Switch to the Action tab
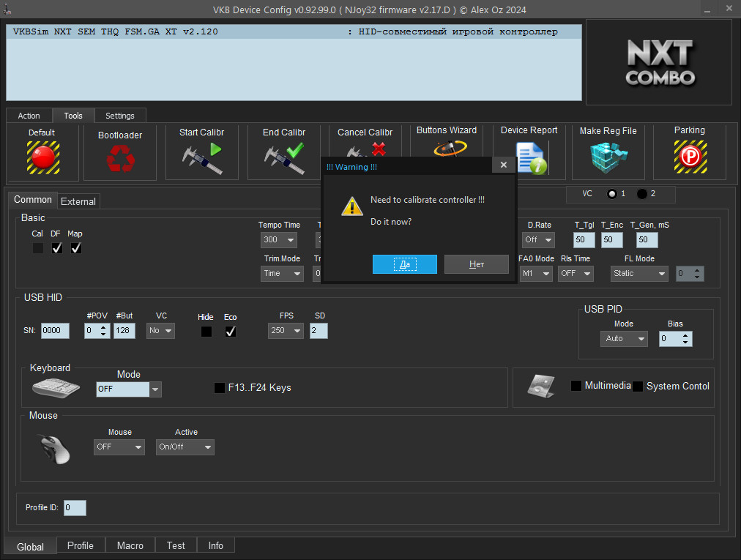 tap(29, 116)
